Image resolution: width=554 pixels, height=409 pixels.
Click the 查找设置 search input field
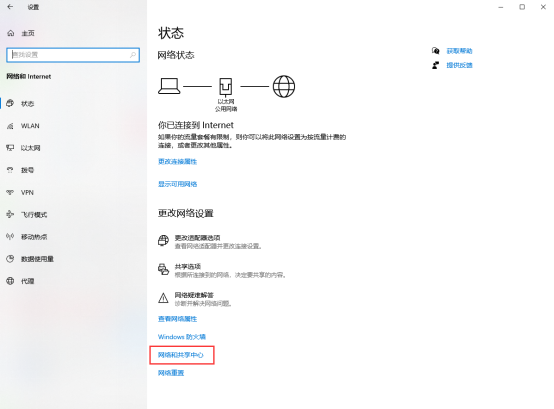pos(73,55)
